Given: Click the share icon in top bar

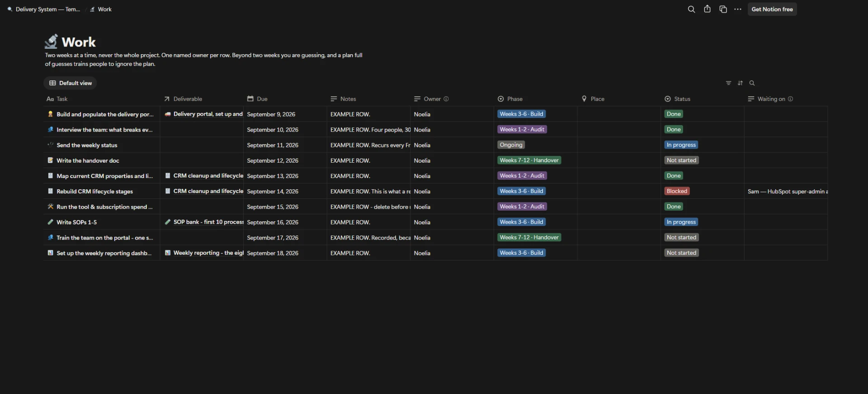Looking at the screenshot, I should 707,9.
